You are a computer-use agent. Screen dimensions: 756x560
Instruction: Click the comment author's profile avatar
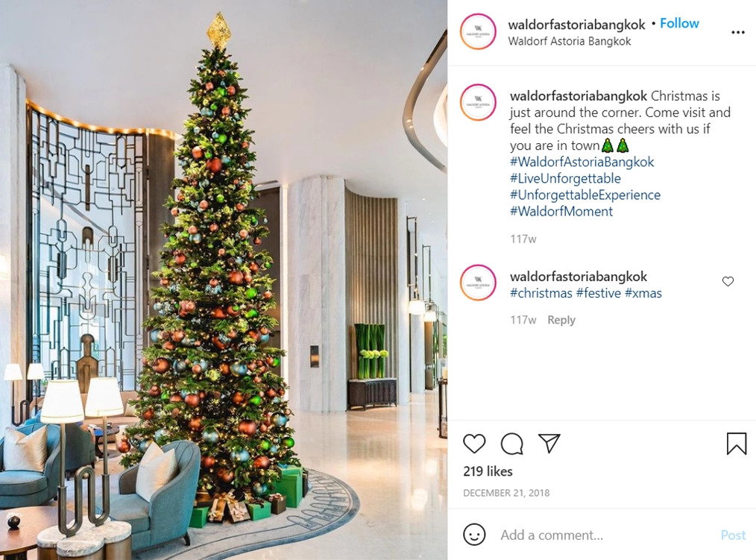coord(478,283)
